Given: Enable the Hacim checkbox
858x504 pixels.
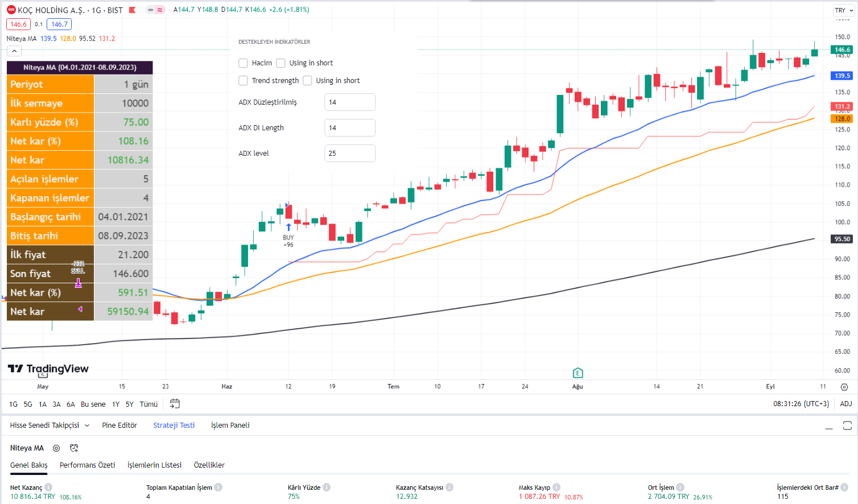Looking at the screenshot, I should pos(243,63).
